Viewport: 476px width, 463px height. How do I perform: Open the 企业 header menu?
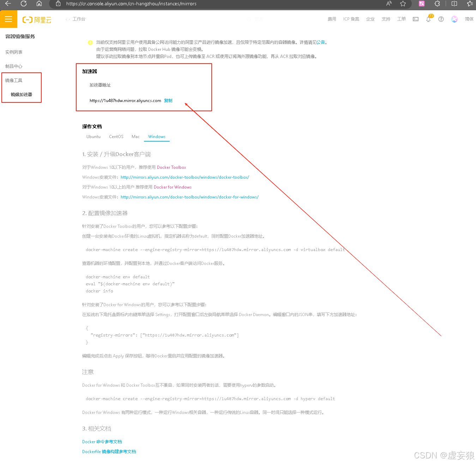[x=370, y=19]
